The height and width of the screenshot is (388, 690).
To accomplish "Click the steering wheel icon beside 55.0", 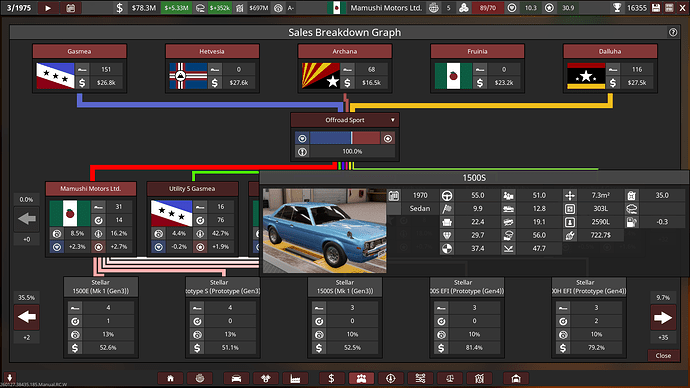I will pos(447,195).
